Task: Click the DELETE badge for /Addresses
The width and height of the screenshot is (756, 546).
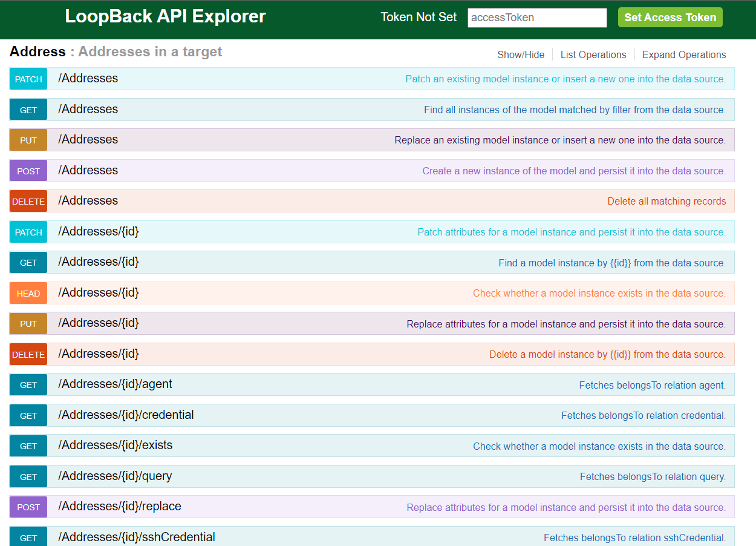Action: tap(28, 201)
